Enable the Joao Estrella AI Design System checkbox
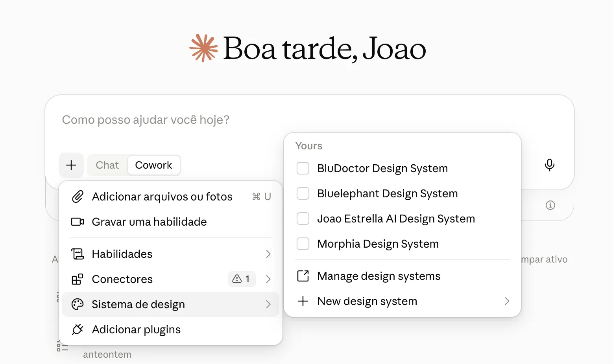Viewport: 613px width, 364px height. pyautogui.click(x=303, y=219)
